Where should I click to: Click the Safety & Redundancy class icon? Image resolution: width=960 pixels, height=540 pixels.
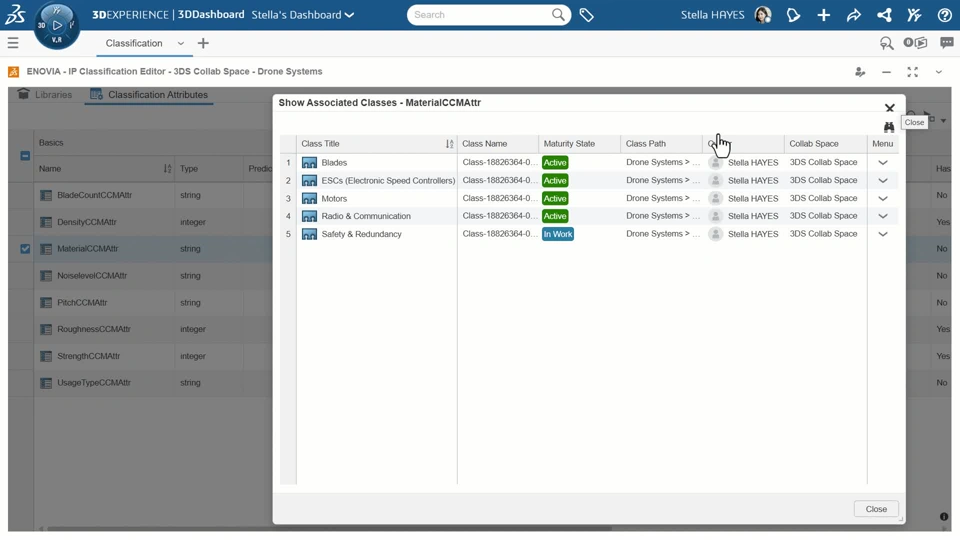pyautogui.click(x=309, y=234)
